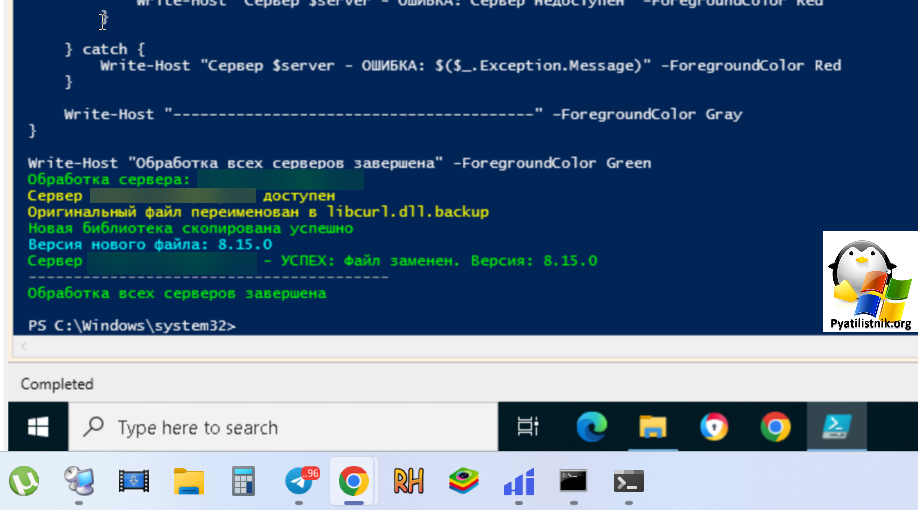Open Task View on inner taskbar
This screenshot has width=918, height=510.
click(x=528, y=428)
